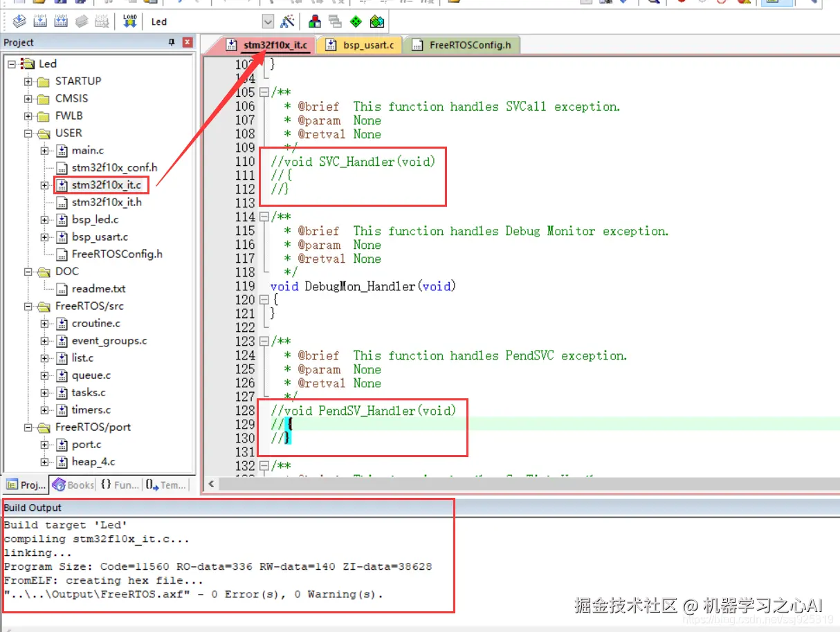Viewport: 840px width, 632px height.
Task: Switch to the FreeRTOSConfig.h editor tab
Action: (463, 46)
